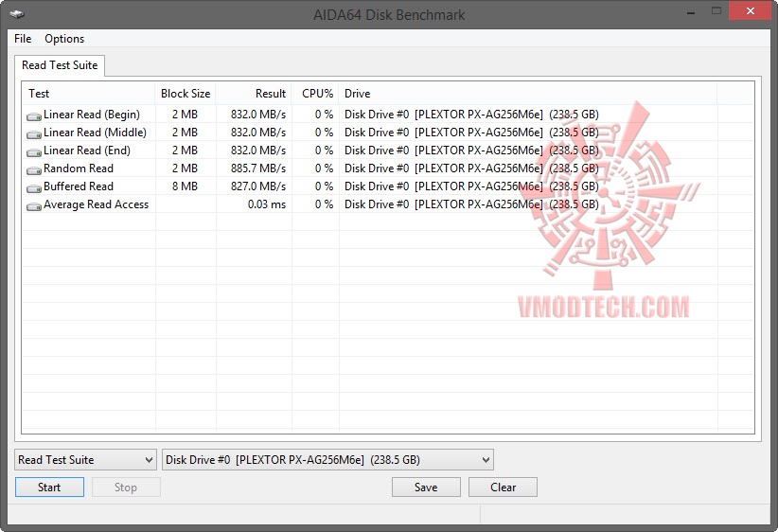Click the Linear Read (End) disk icon

[34, 151]
